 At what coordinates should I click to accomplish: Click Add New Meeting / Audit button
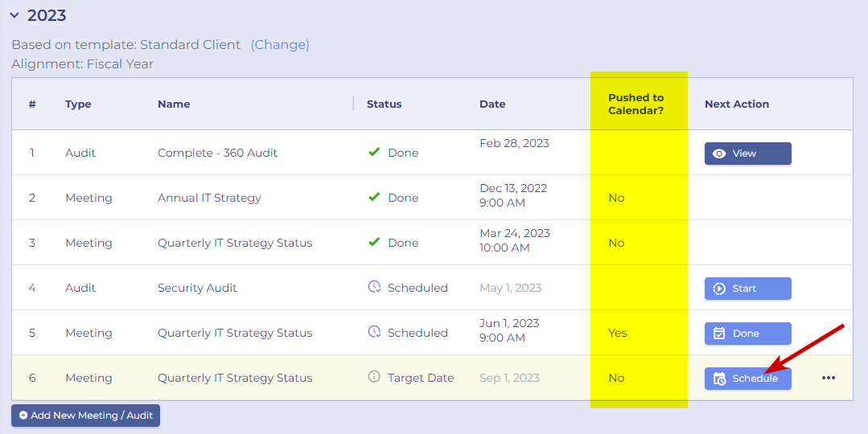click(x=86, y=416)
